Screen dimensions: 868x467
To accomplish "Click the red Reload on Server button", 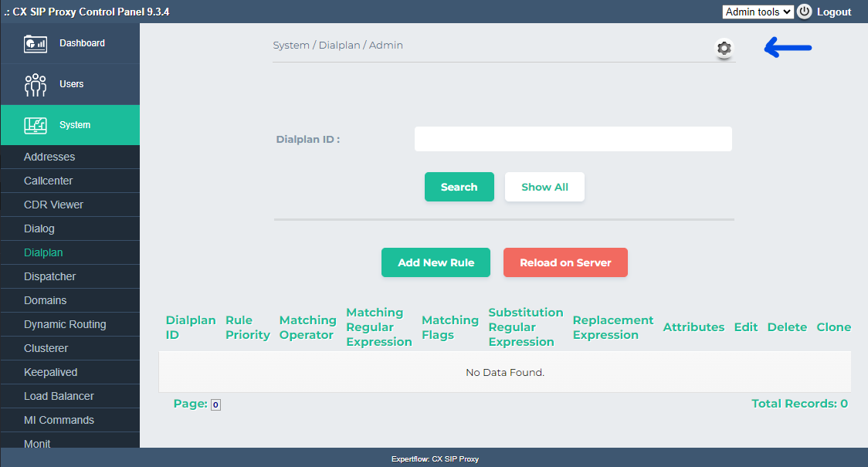I will [x=565, y=262].
